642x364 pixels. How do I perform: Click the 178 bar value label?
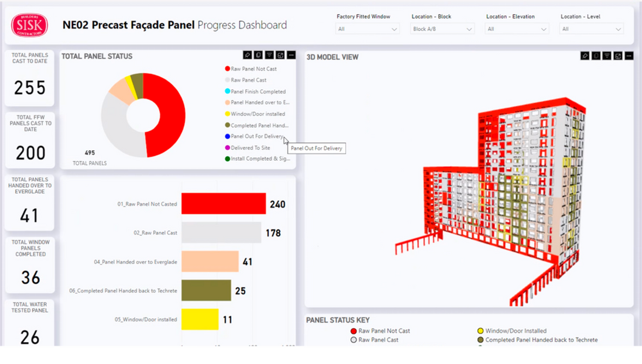pos(273,233)
